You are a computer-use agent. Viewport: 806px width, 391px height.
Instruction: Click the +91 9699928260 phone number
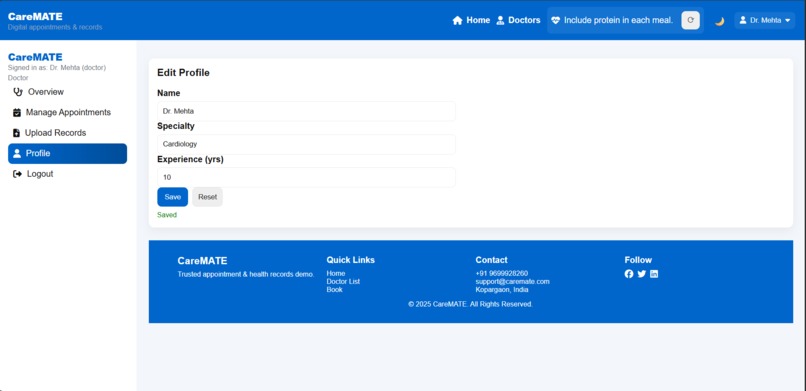(x=502, y=273)
